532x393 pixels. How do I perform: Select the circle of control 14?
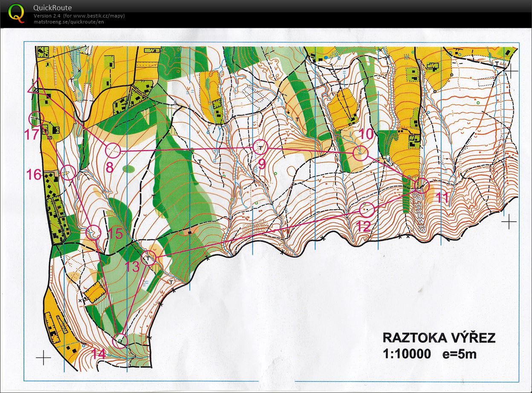pos(120,341)
